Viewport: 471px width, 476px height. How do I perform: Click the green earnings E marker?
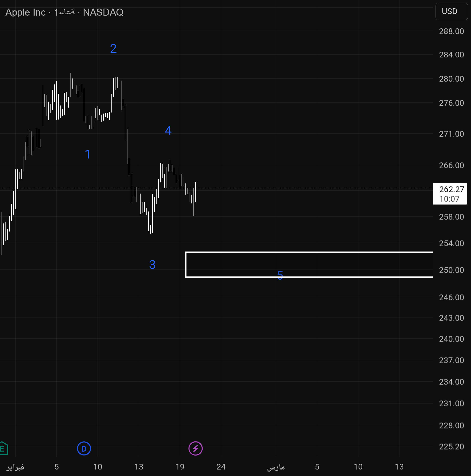[3, 448]
